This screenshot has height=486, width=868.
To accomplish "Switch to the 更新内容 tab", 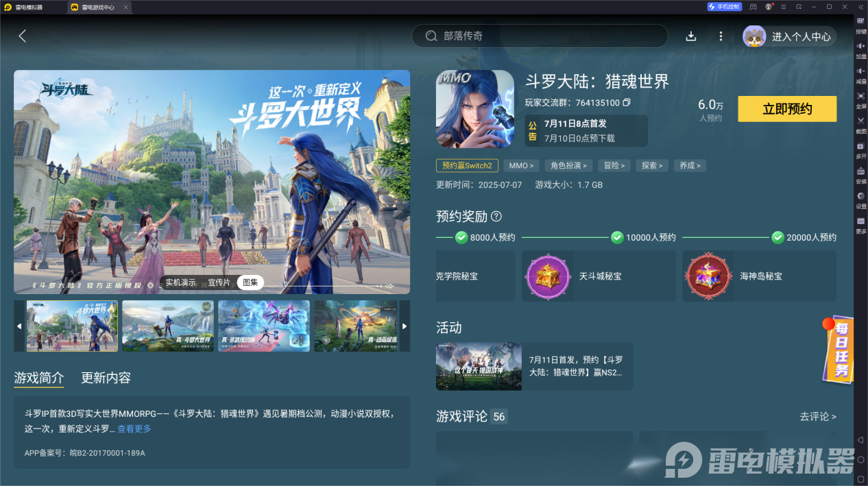I will [106, 378].
